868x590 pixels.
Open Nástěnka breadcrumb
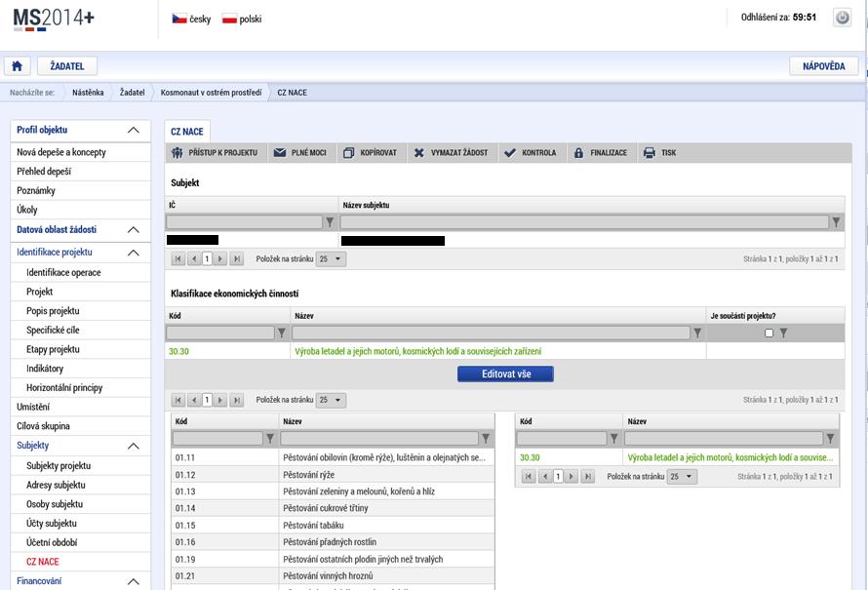[88, 93]
